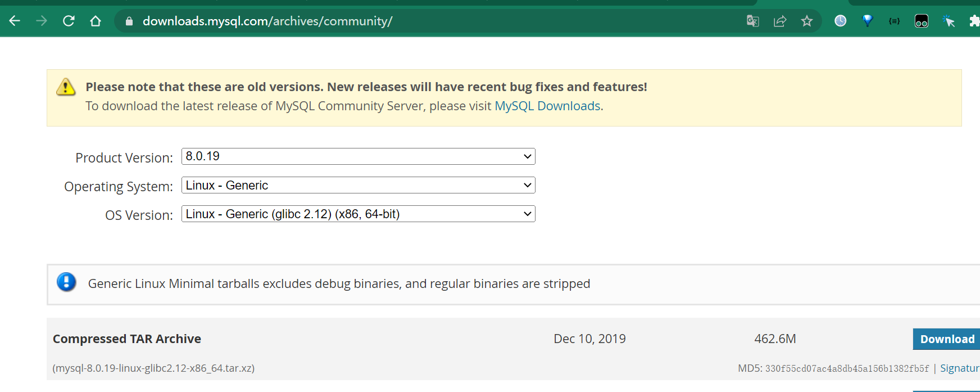Reload the current page
Image resolution: width=980 pixels, height=392 pixels.
coord(69,21)
